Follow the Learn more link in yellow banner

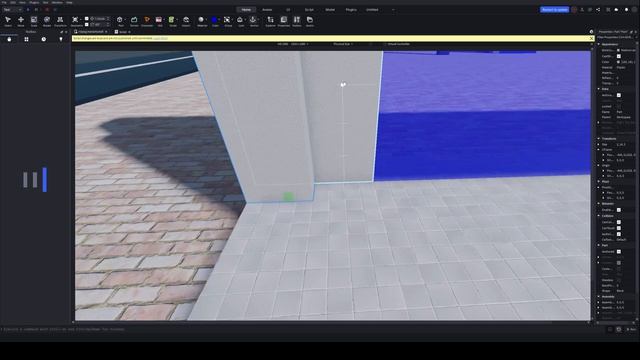(x=160, y=38)
